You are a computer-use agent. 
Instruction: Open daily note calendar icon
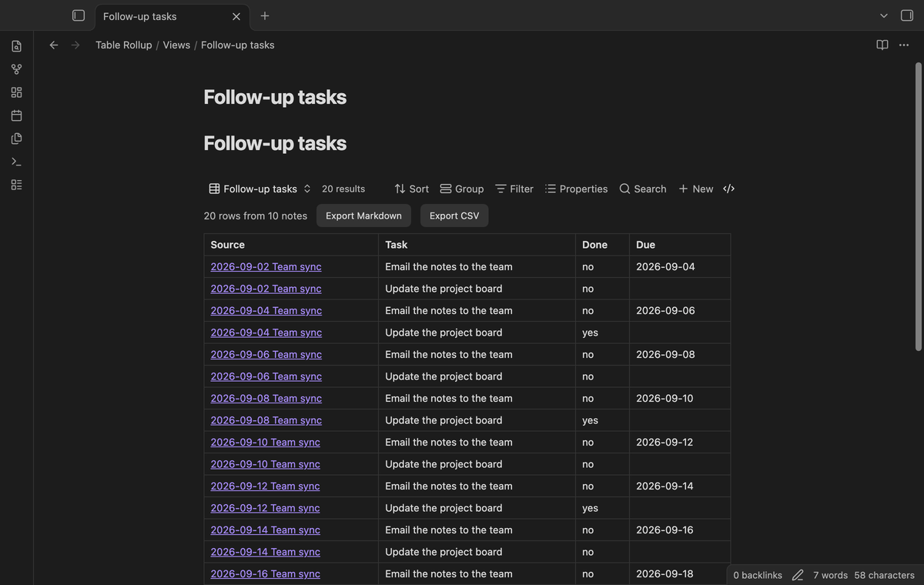16,115
